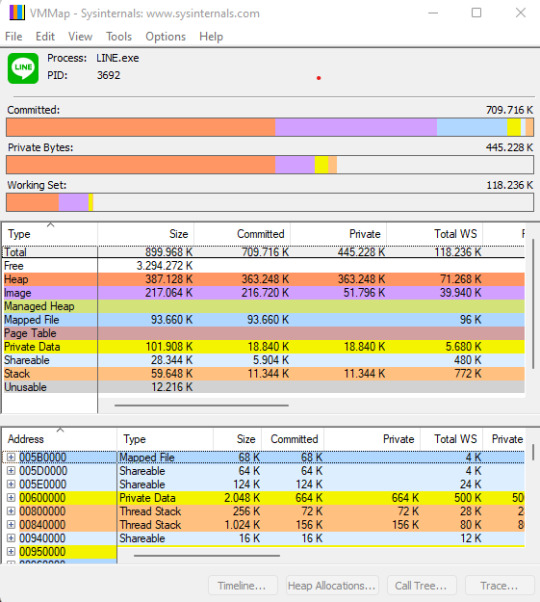This screenshot has height=602, width=540.
Task: Expand the 005B0000 address row
Action: tap(11, 457)
